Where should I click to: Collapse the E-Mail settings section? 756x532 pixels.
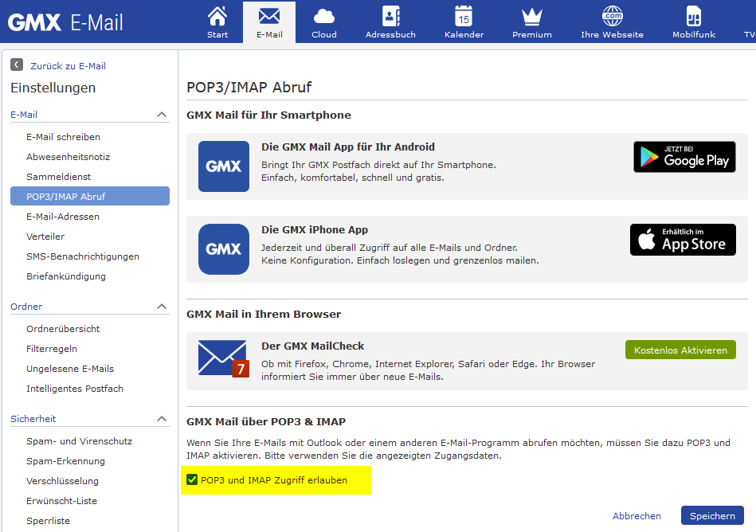tap(162, 115)
